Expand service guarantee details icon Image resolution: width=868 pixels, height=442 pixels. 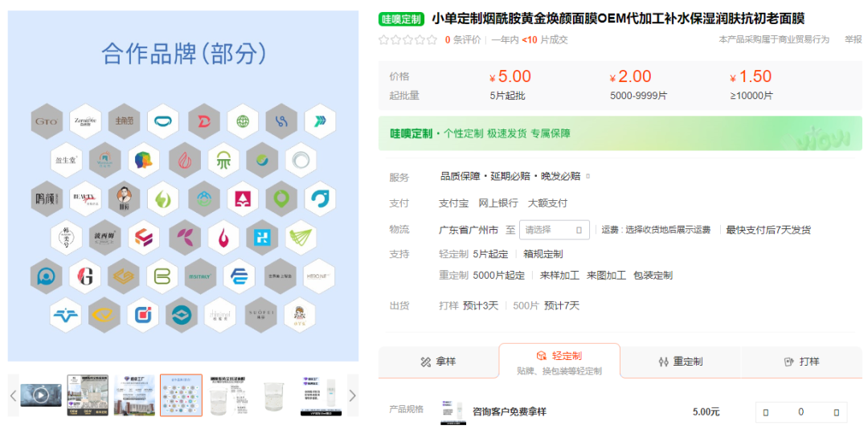coord(588,176)
